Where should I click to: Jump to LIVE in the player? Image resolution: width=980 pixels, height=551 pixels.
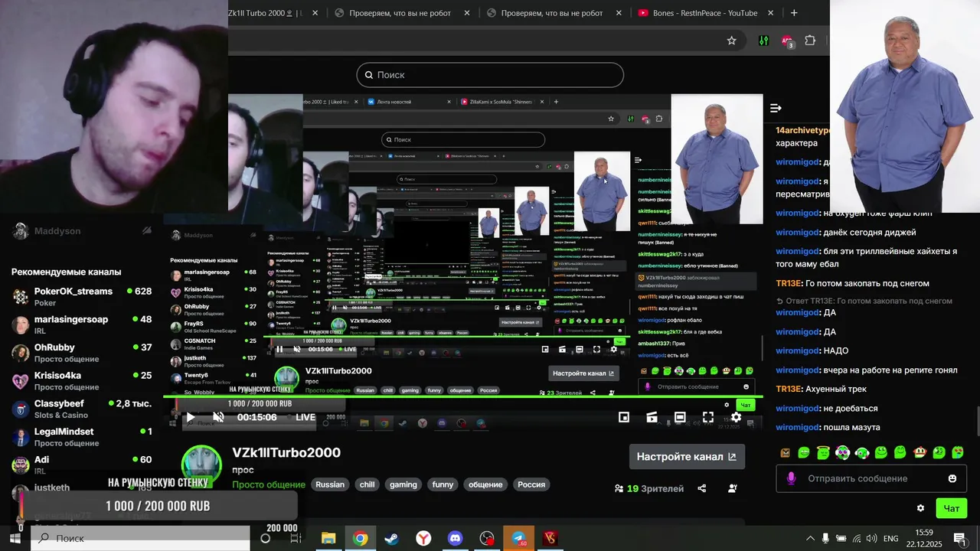(x=305, y=417)
